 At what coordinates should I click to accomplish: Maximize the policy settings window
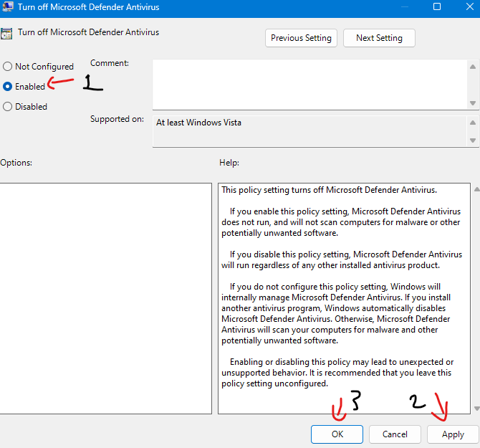[437, 6]
